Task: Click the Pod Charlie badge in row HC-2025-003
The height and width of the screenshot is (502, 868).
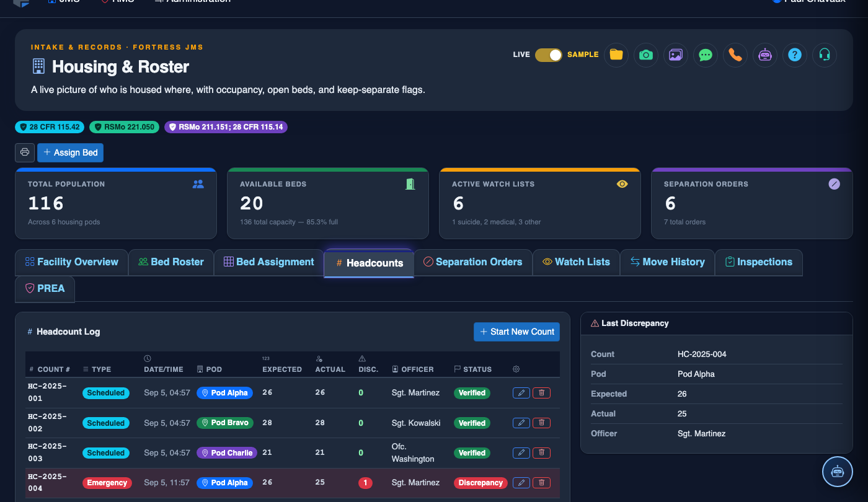Action: pos(227,453)
